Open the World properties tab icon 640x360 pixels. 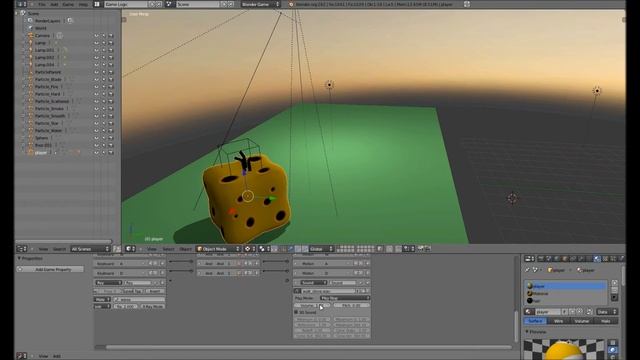click(557, 259)
